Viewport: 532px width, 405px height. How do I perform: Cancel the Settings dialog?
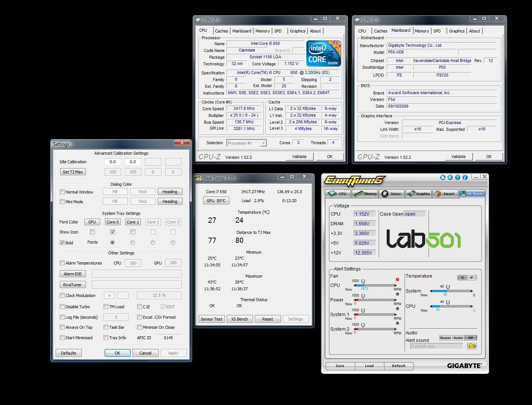145,353
